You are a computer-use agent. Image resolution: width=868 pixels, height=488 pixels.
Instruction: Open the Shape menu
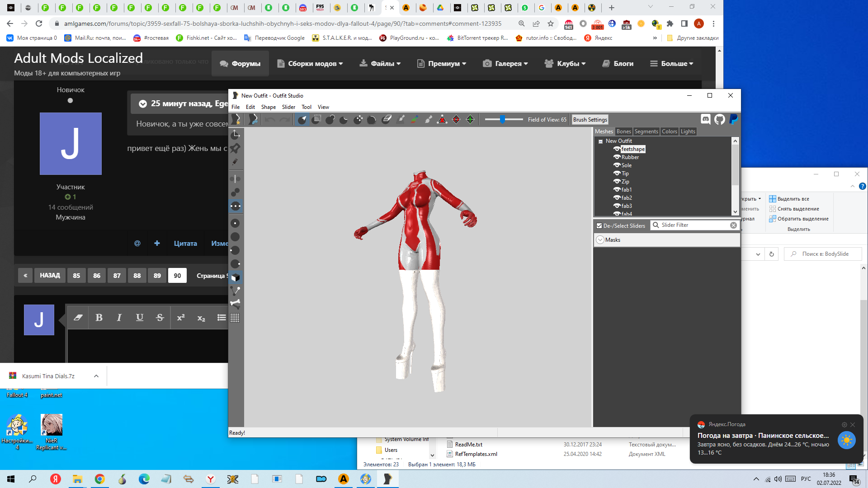tap(268, 107)
